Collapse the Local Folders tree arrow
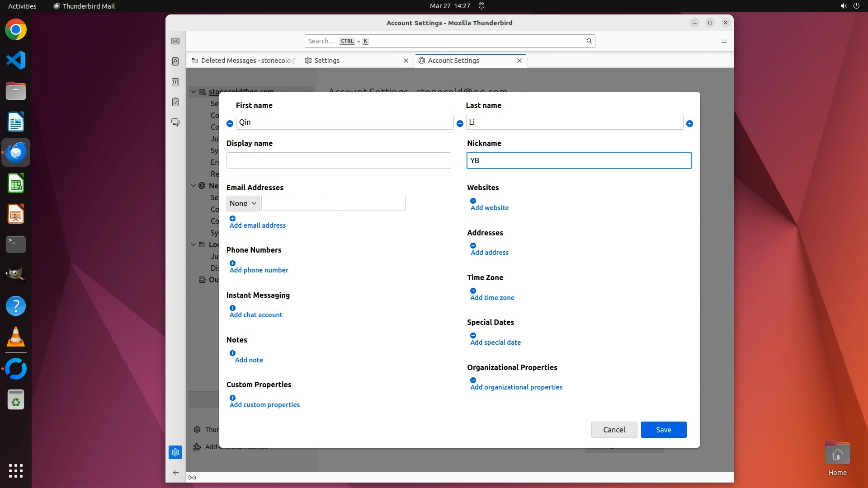868x488 pixels. click(x=193, y=244)
